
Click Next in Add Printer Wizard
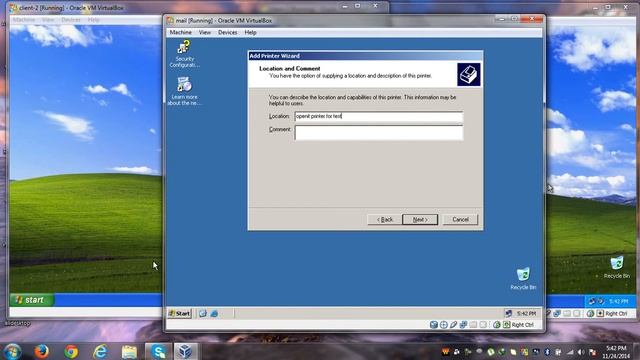point(420,220)
